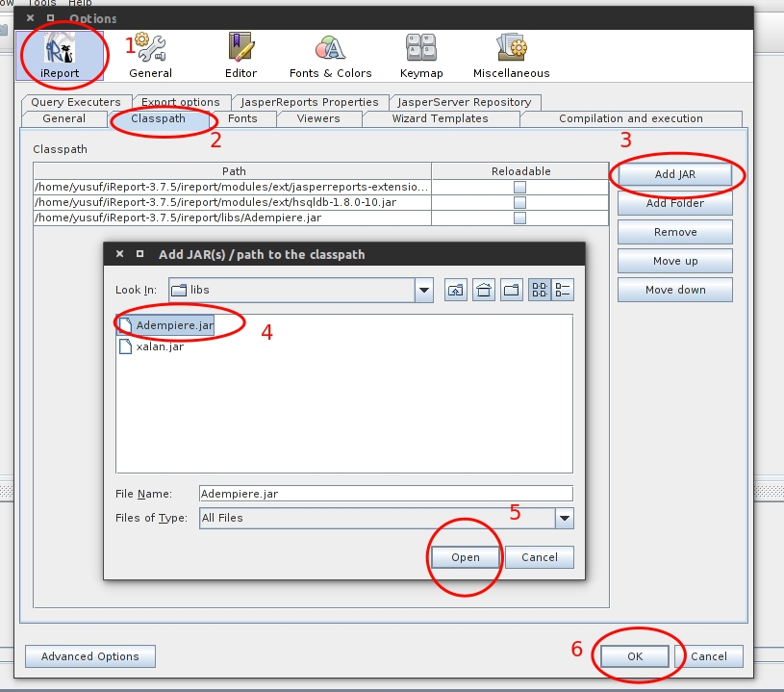
Task: Select the jasperreports-extensions path row
Action: [x=321, y=187]
